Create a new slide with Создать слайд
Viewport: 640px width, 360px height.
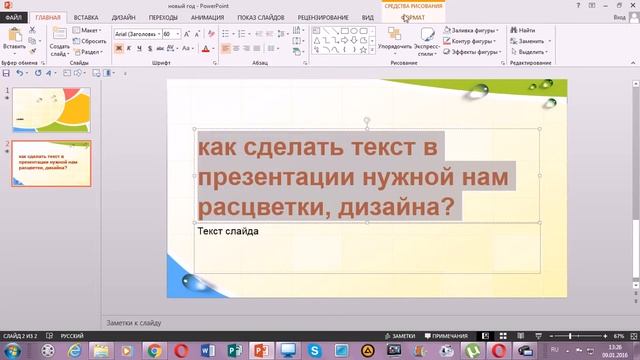click(60, 42)
